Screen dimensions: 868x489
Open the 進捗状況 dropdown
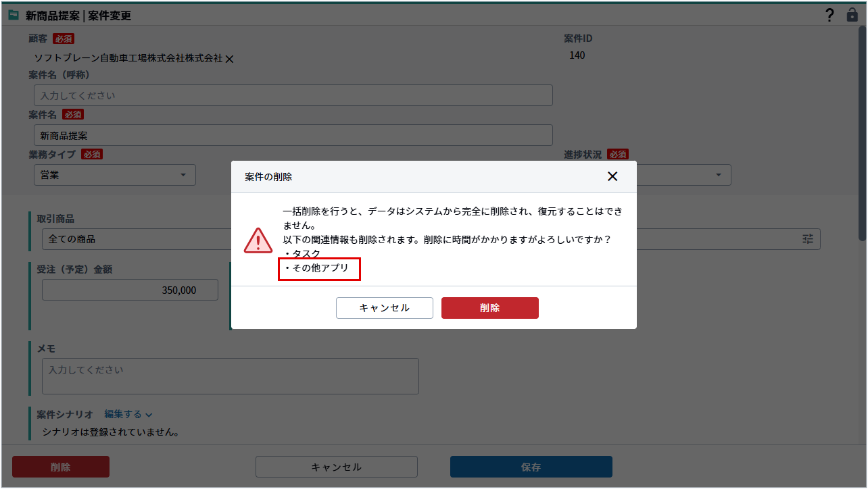(683, 175)
